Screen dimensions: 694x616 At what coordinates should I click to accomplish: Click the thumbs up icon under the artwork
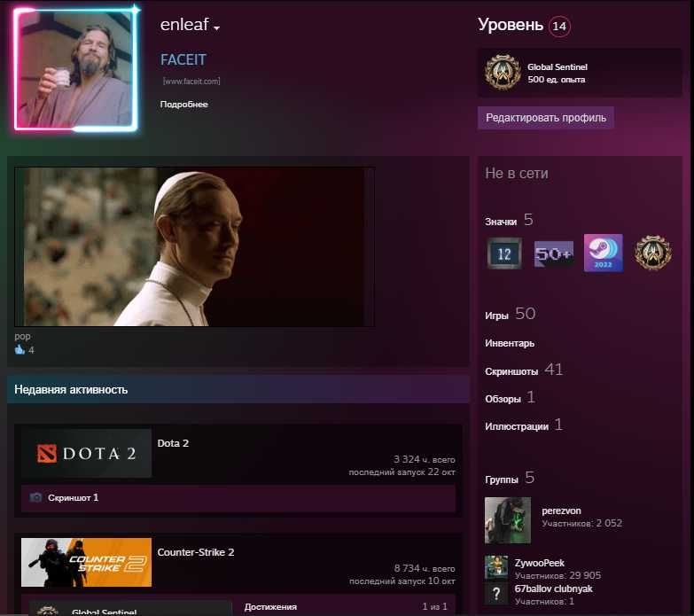[19, 350]
